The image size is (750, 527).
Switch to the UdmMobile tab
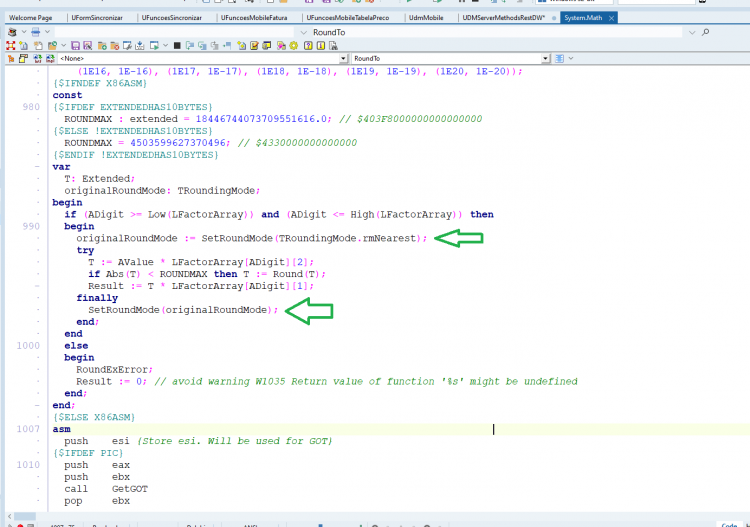coord(426,18)
